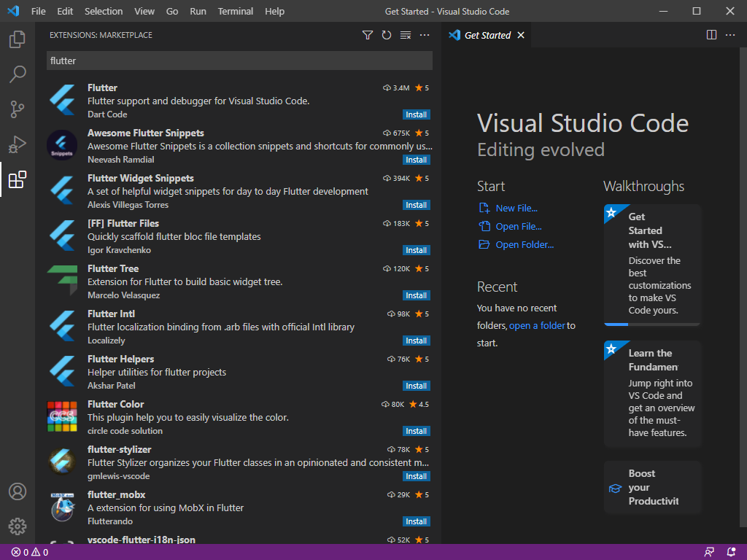Select the Extensions view icon
Image resolution: width=747 pixels, height=560 pixels.
pyautogui.click(x=18, y=179)
